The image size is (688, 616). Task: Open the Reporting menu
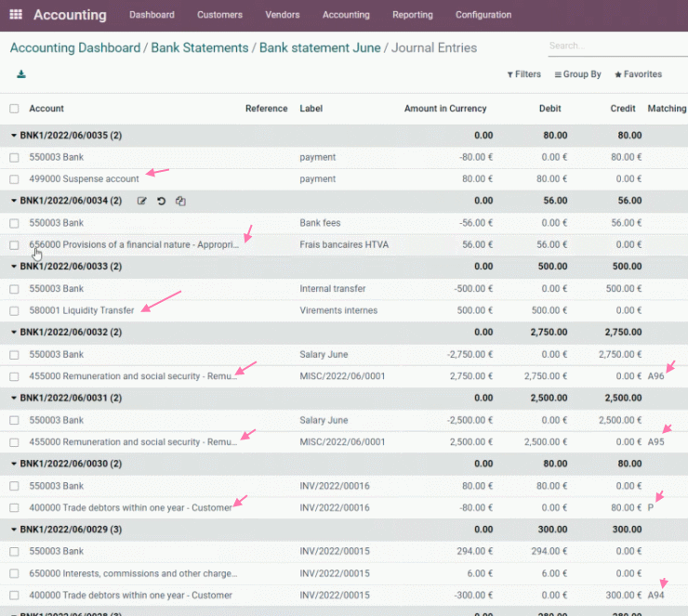(x=413, y=15)
